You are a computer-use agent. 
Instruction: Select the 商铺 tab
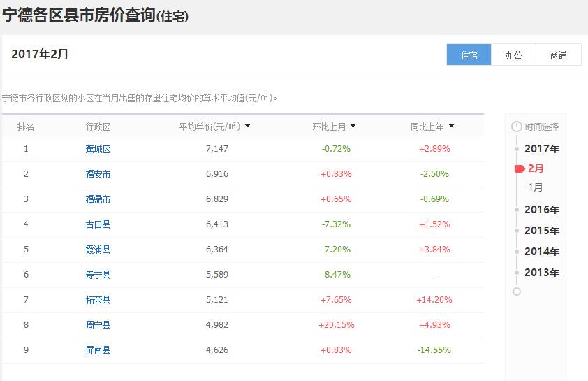[x=558, y=55]
